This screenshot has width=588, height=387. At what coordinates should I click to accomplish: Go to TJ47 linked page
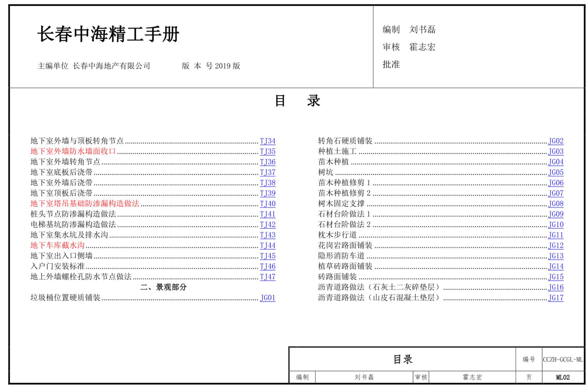[x=267, y=277]
